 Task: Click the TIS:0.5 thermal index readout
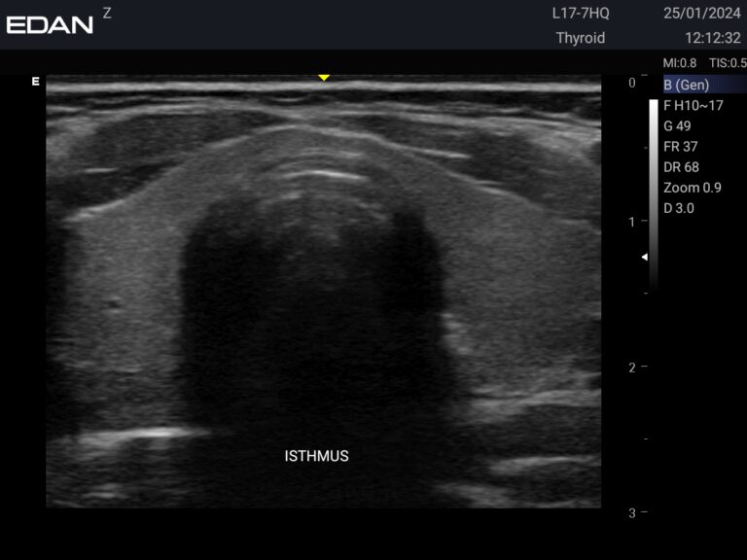point(726,63)
